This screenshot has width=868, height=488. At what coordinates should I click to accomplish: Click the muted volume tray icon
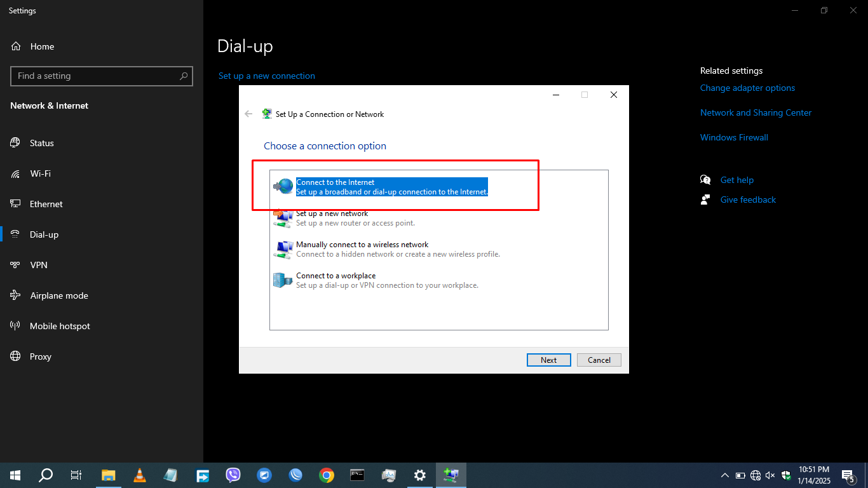point(771,475)
